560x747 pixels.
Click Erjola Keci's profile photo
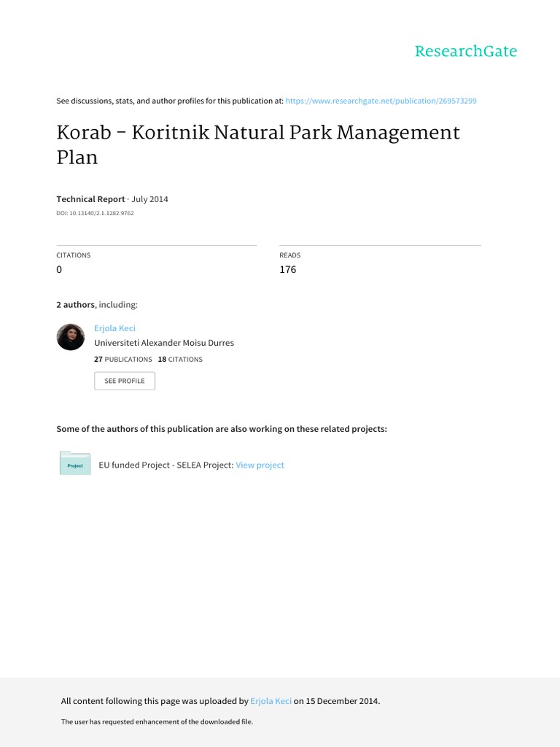pos(71,337)
